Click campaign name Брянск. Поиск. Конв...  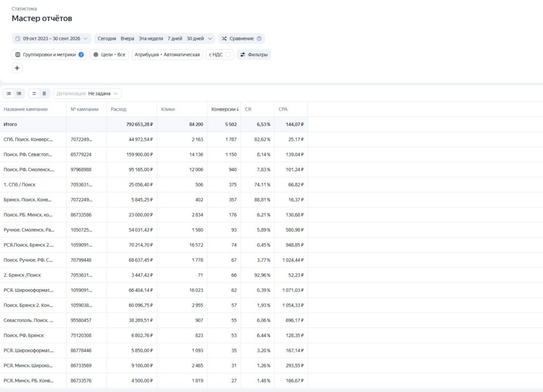(x=28, y=200)
